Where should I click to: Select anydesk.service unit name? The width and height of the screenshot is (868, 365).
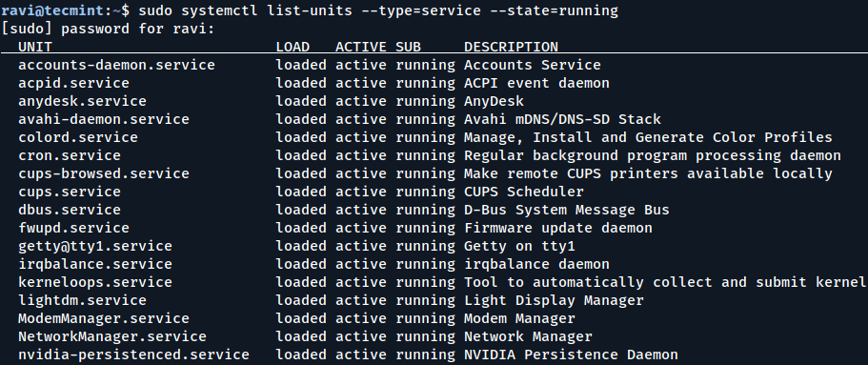coord(83,101)
